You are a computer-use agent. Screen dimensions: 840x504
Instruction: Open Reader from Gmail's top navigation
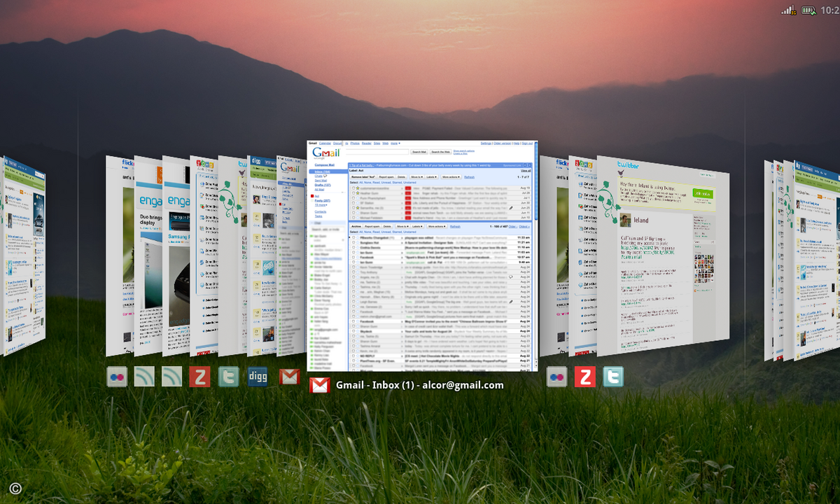(366, 143)
